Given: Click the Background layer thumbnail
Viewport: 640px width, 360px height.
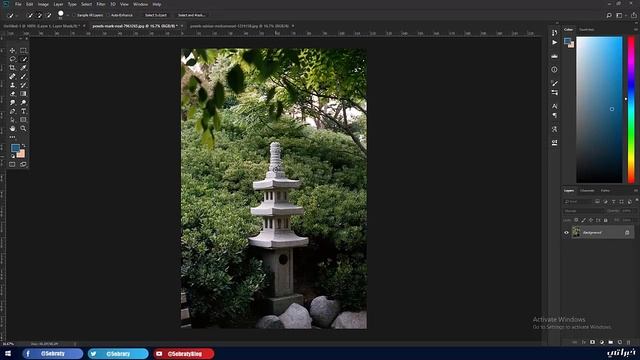Looking at the screenshot, I should pos(576,232).
